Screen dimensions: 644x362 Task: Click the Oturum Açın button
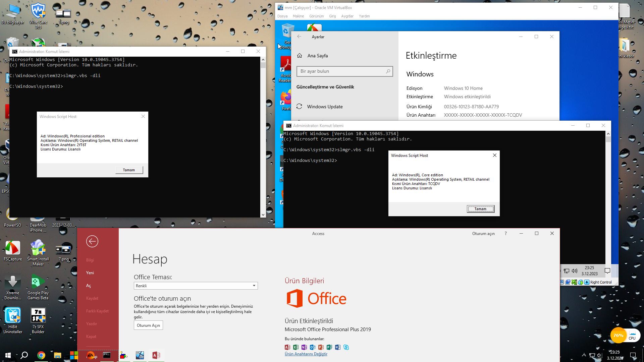148,325
